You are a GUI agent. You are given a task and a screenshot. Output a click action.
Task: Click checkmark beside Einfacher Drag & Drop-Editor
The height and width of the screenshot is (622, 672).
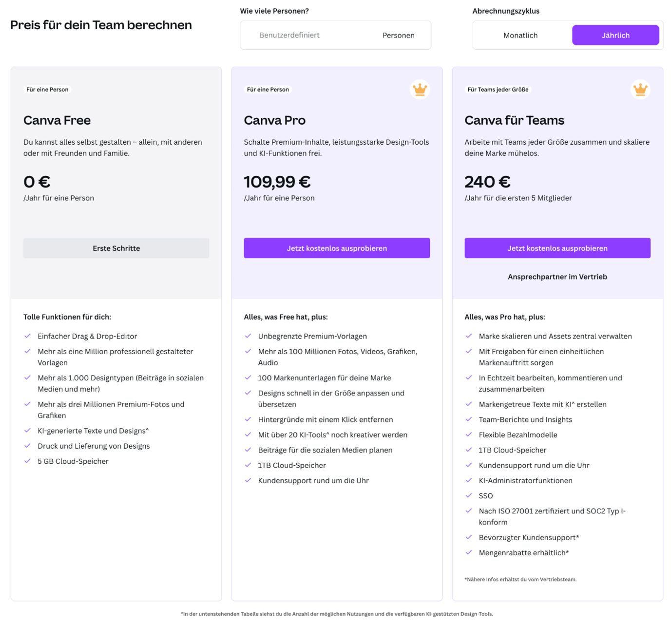(x=28, y=336)
